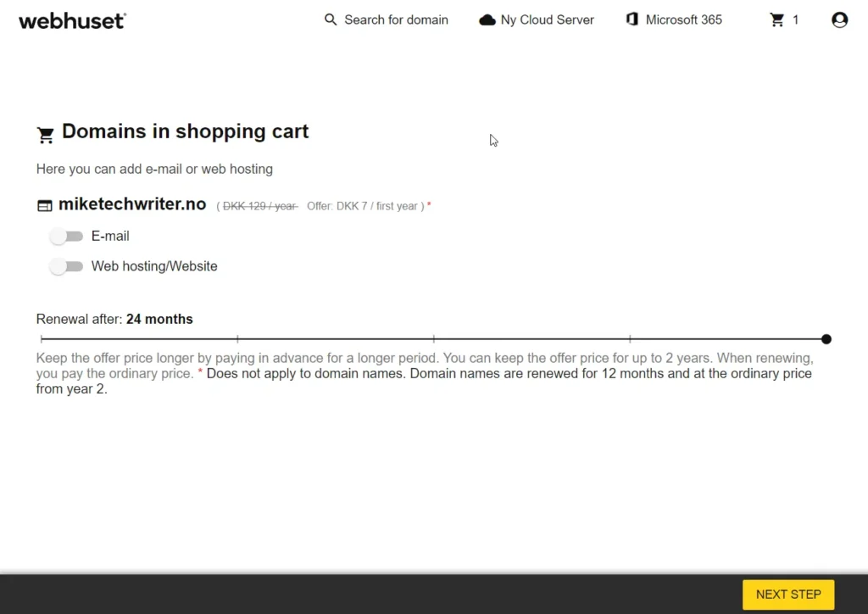Open the shopping cart icon in header
Screen dimensions: 868x614
click(x=776, y=20)
